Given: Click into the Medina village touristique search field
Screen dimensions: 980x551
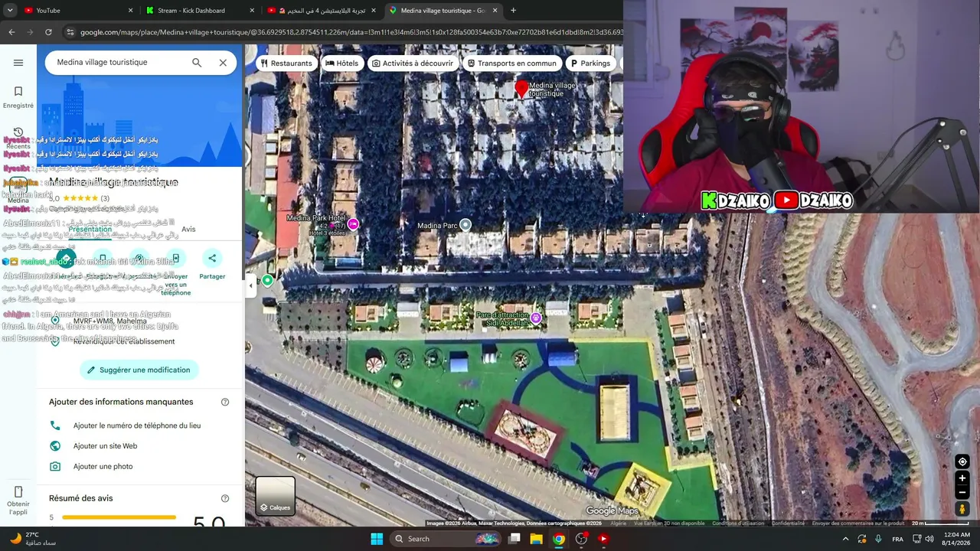Looking at the screenshot, I should 119,63.
